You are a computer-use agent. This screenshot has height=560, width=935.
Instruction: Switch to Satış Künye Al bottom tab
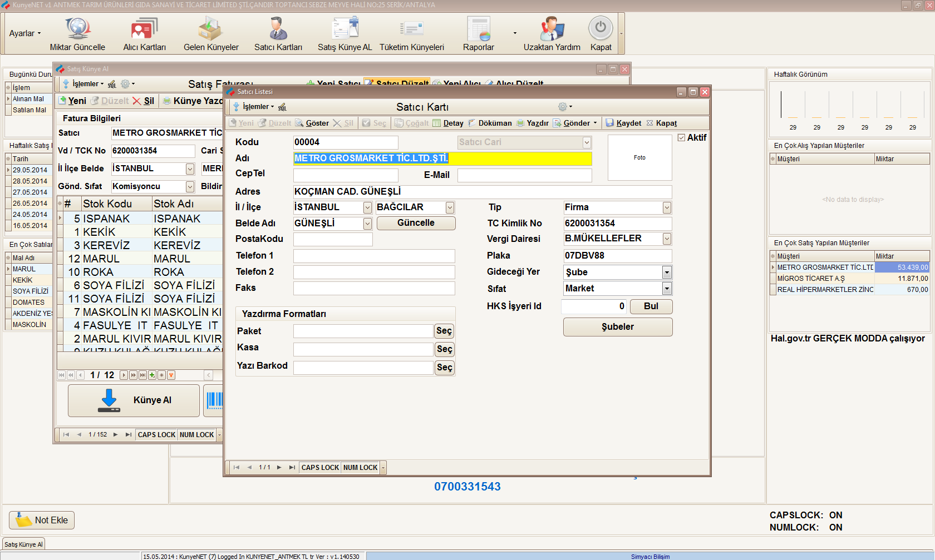[23, 544]
